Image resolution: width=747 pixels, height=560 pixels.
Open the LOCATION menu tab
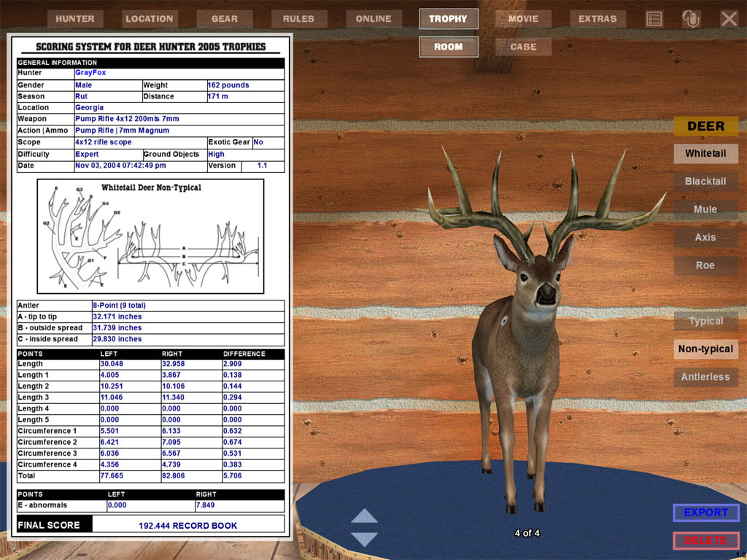(149, 19)
